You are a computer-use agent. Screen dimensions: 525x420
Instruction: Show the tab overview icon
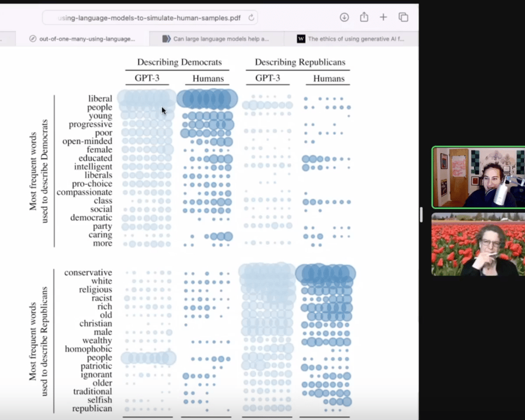pos(404,17)
